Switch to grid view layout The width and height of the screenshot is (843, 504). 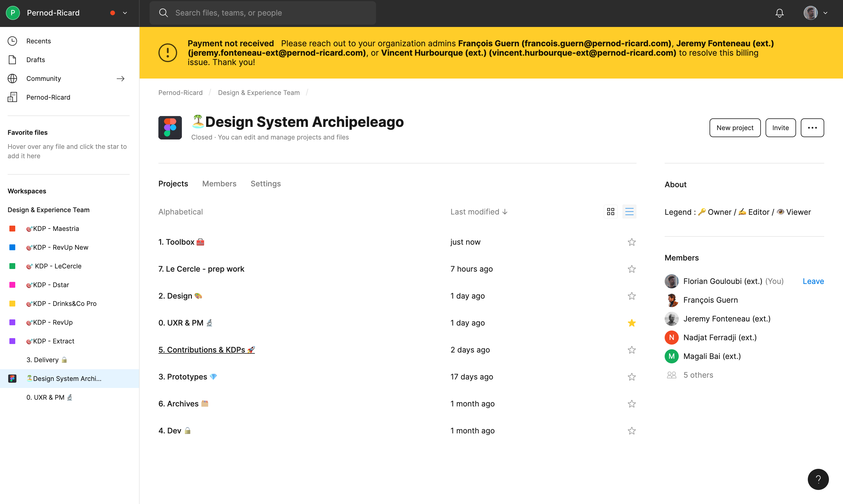tap(610, 212)
